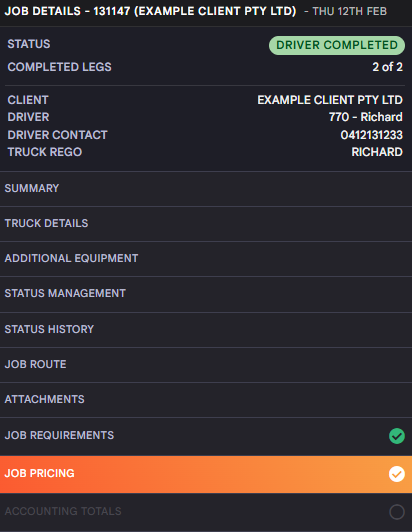
Task: Click the truck rego value RICHARD
Action: pyautogui.click(x=377, y=152)
